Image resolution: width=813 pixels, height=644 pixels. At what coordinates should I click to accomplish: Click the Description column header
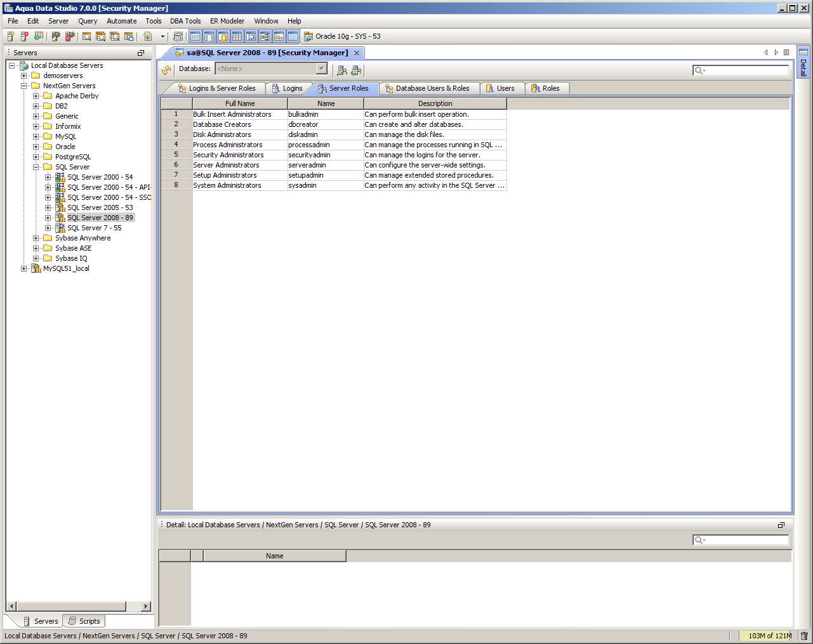(x=435, y=103)
